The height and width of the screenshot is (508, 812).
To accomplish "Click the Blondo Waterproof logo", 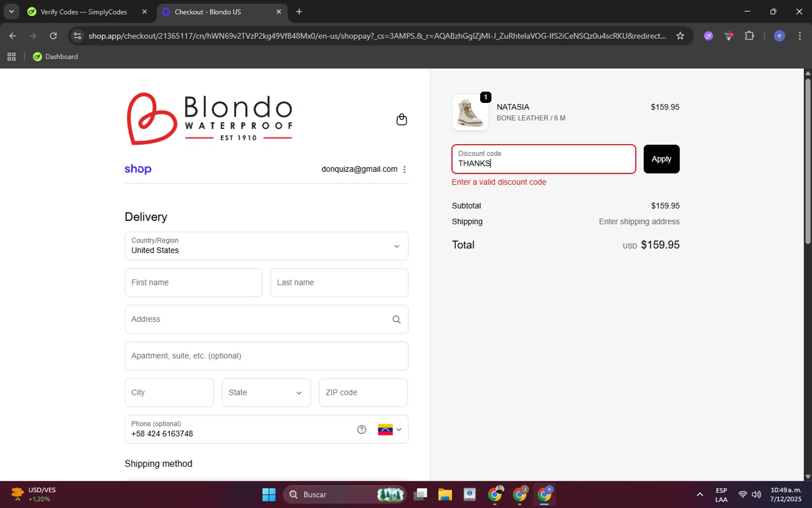I will 209,119.
